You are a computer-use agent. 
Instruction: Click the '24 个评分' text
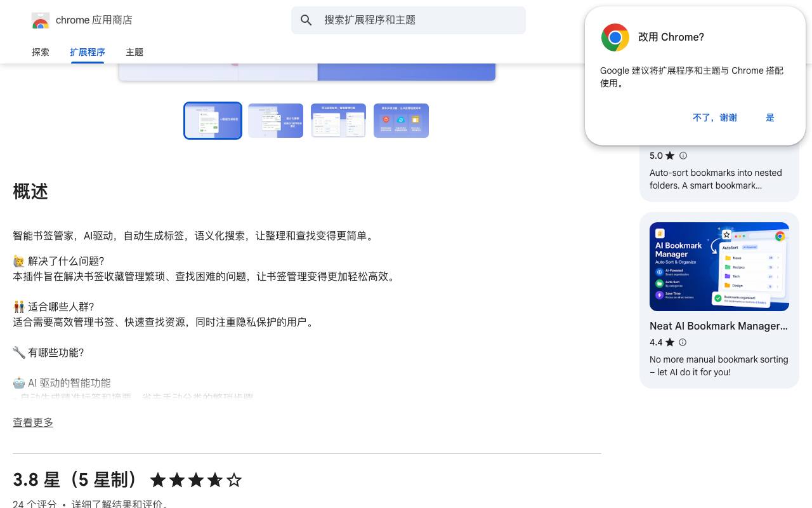click(x=35, y=504)
